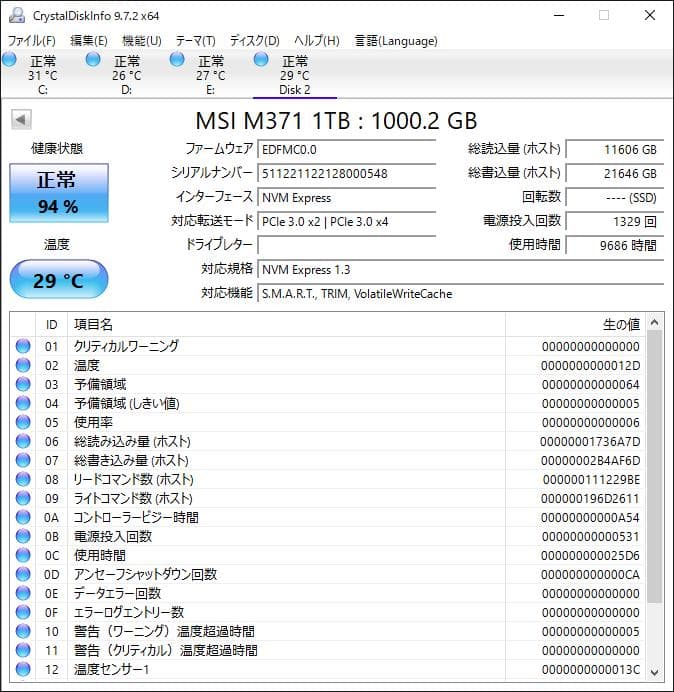Click status orb for row 0E データエラー回数
This screenshot has width=674, height=692.
23,593
